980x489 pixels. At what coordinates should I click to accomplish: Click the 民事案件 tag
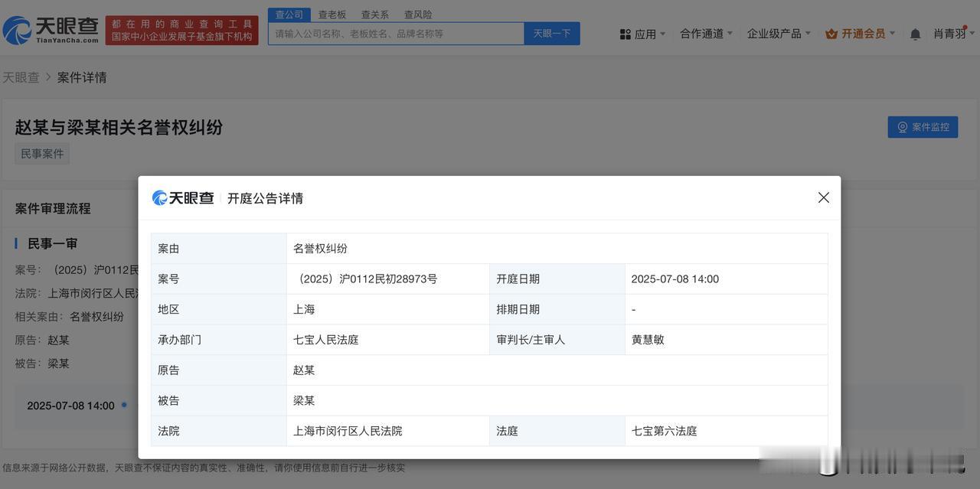(x=42, y=154)
